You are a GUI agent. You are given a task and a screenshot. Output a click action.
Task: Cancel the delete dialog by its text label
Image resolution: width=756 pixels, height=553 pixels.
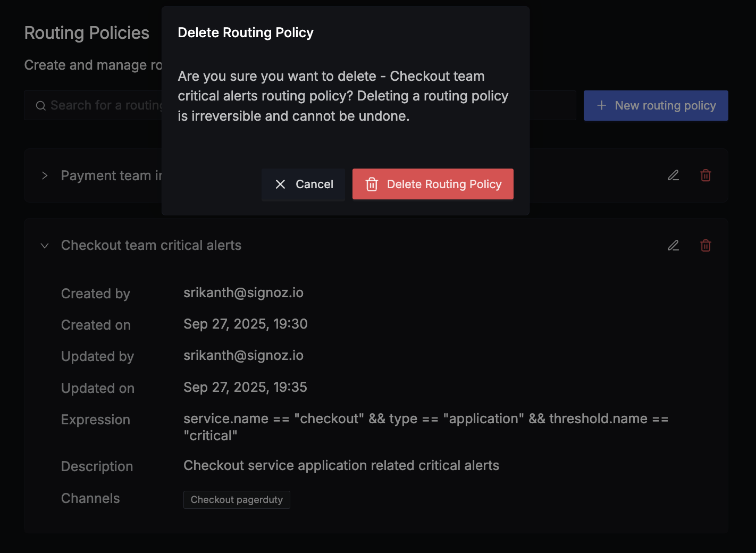coord(314,185)
